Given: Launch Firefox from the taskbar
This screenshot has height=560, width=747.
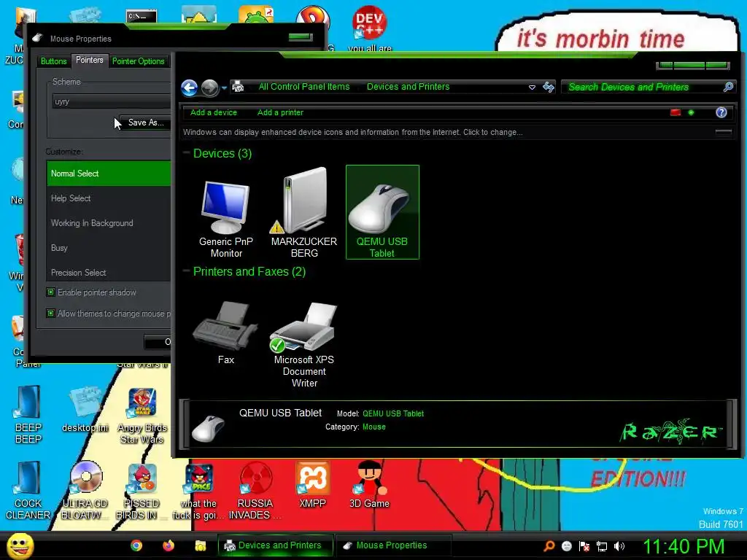Looking at the screenshot, I should coord(169,545).
